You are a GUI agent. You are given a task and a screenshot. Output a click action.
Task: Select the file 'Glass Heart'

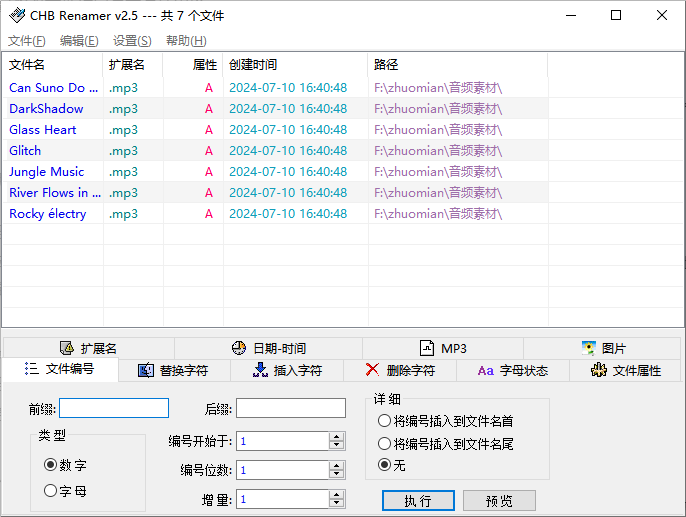43,129
